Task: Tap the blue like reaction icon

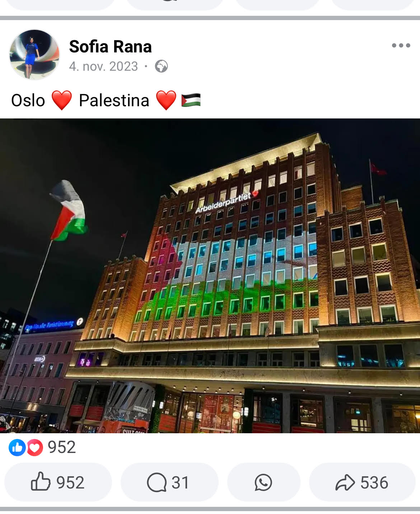Action: (17, 448)
